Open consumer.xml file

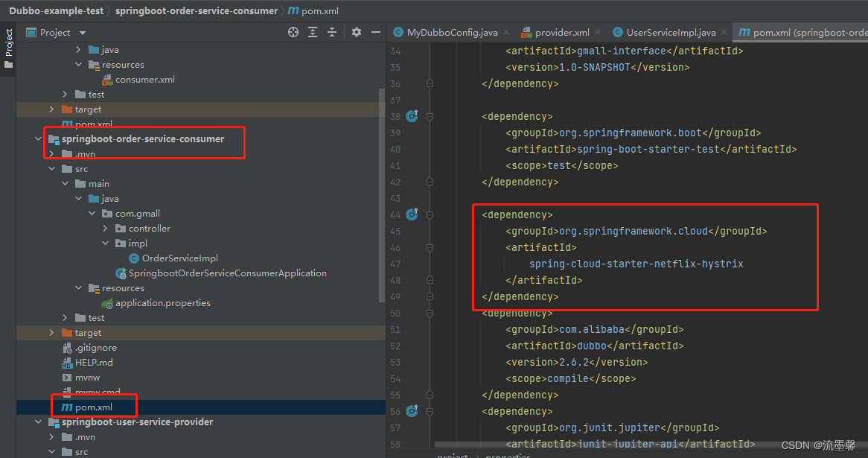pyautogui.click(x=145, y=79)
